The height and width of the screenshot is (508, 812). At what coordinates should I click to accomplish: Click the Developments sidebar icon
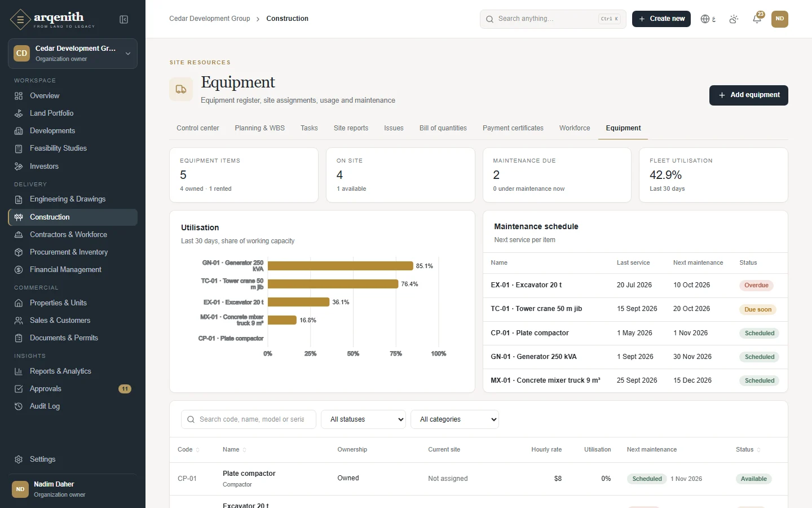(x=19, y=131)
